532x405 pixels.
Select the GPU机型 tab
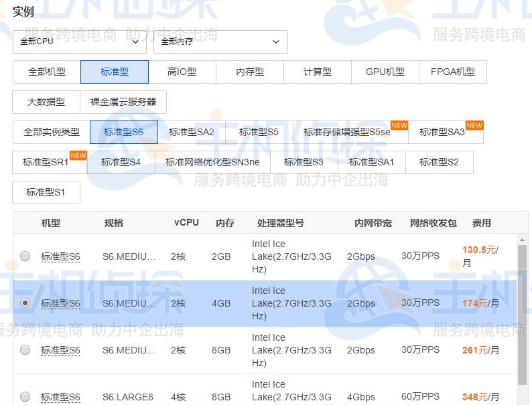click(x=385, y=72)
